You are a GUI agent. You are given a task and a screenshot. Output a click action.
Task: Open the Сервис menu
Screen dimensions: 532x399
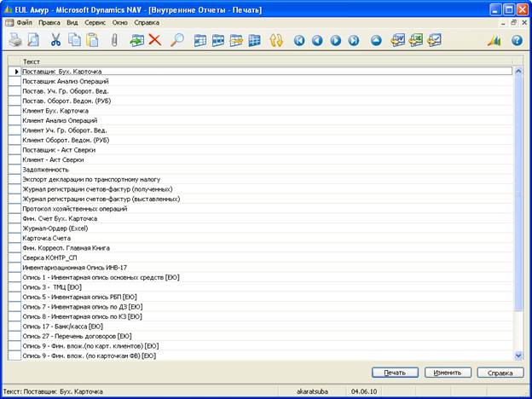(x=95, y=22)
